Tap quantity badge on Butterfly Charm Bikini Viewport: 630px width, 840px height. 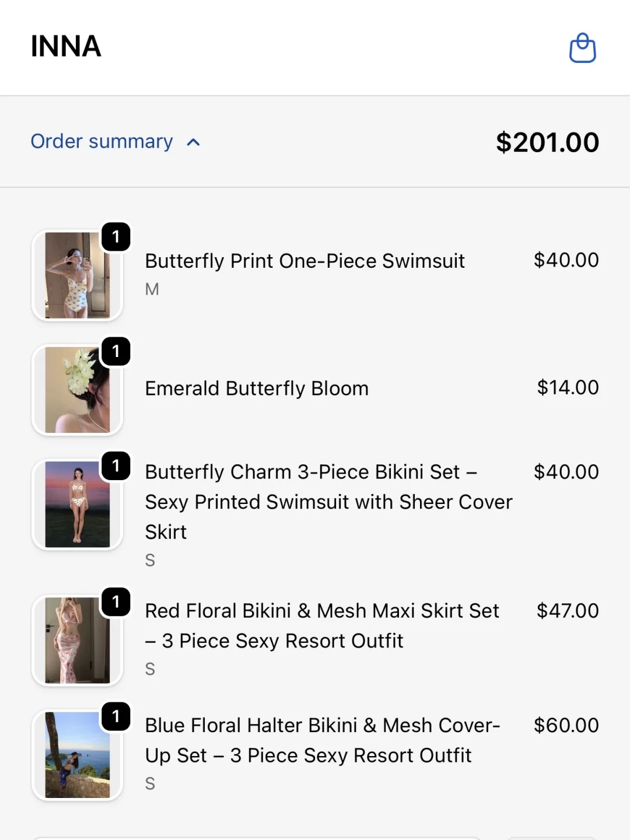116,466
